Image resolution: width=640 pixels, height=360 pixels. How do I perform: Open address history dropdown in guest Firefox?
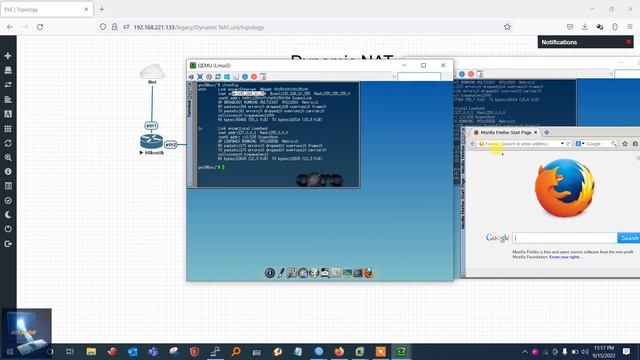click(562, 144)
